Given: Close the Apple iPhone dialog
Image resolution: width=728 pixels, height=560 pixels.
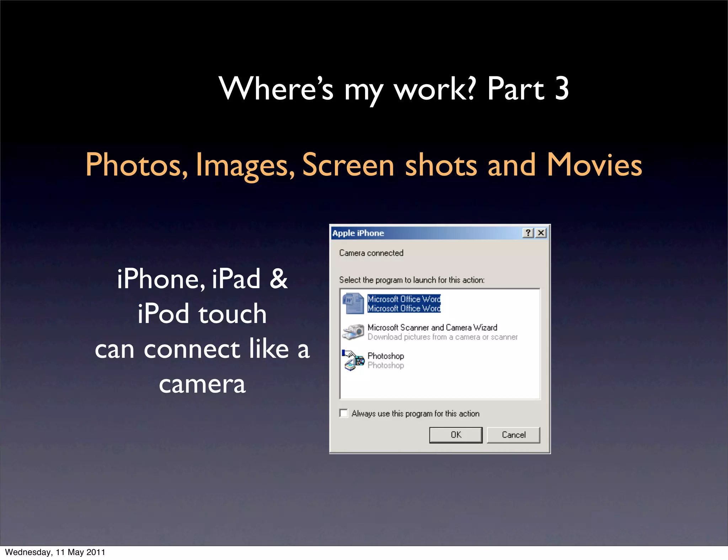Looking at the screenshot, I should [x=541, y=233].
